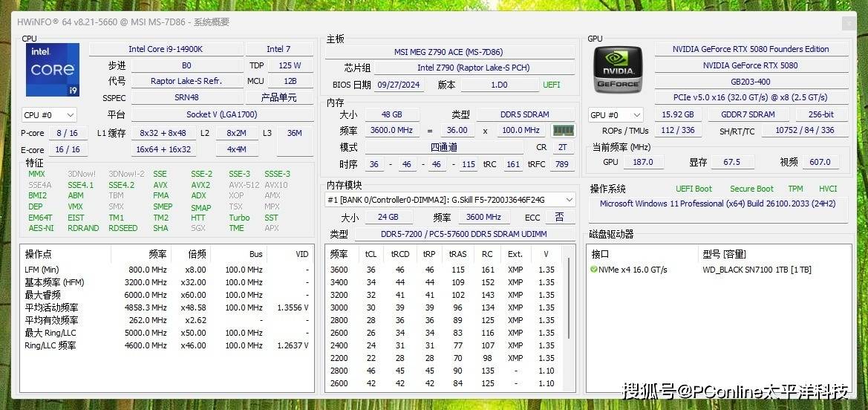Click the 四通道 memory mode field
This screenshot has width=868, height=410.
[x=444, y=147]
